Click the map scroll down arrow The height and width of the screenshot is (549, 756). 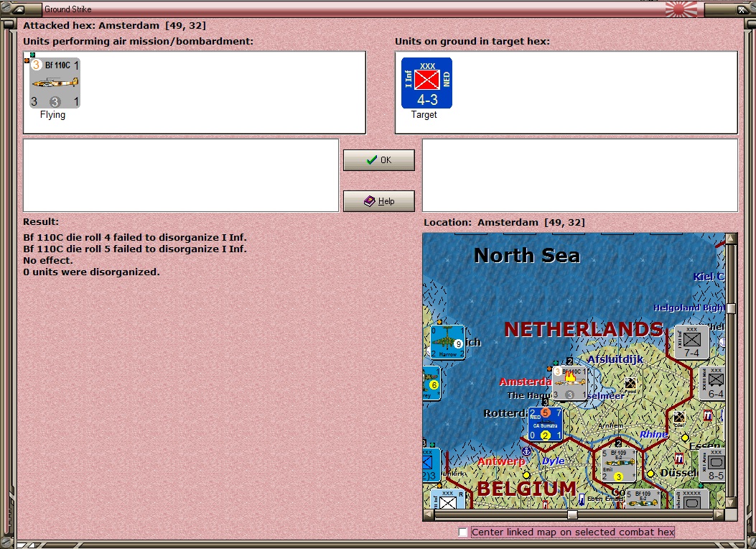point(731,503)
